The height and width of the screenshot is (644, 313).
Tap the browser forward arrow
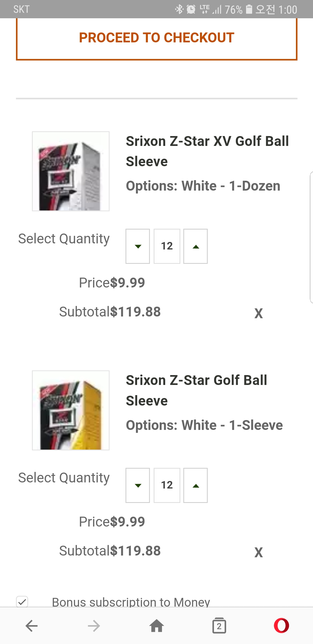pos(94,626)
